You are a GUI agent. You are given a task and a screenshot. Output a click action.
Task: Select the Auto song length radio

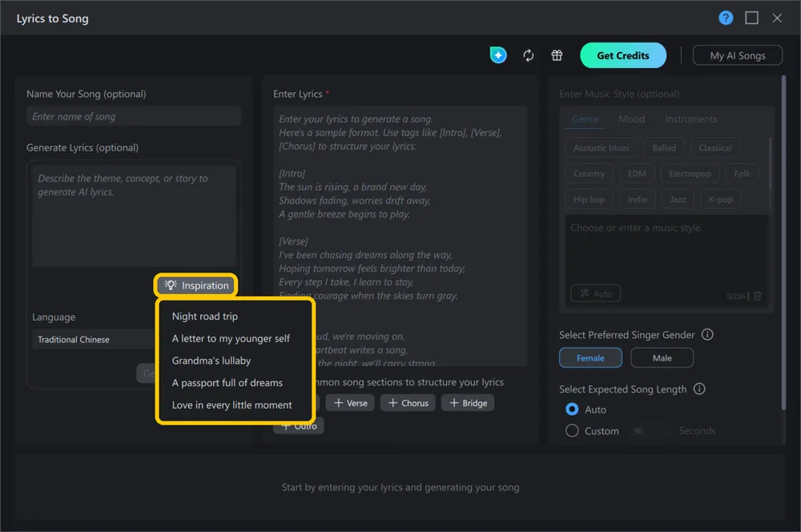click(572, 409)
